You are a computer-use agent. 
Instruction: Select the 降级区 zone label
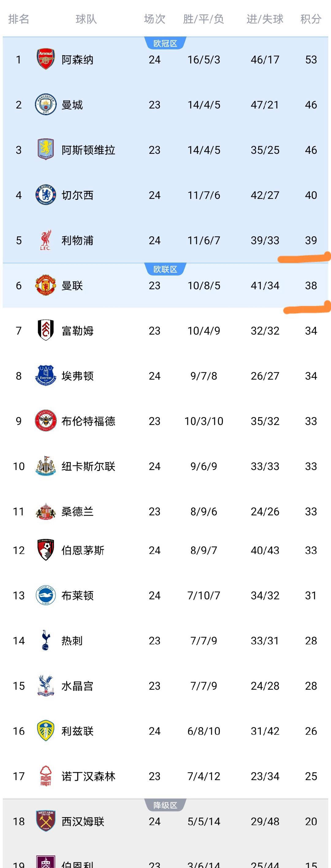[x=165, y=805]
